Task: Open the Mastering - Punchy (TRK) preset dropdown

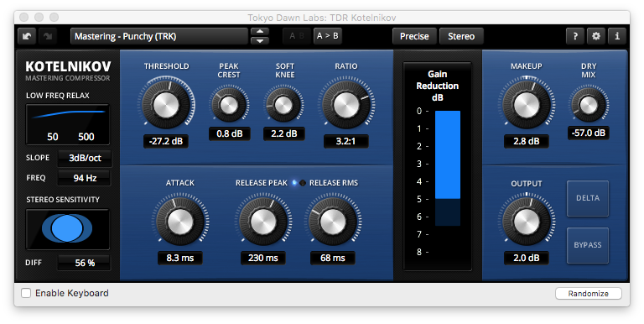Action: [x=159, y=36]
